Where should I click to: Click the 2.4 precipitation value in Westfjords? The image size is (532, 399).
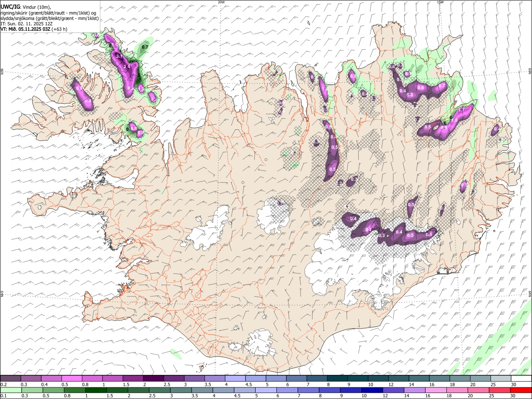127,66
